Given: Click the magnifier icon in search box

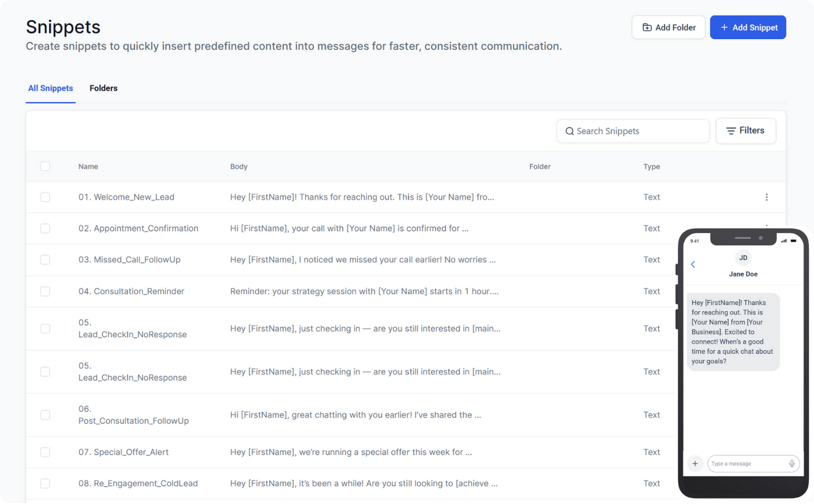Looking at the screenshot, I should pyautogui.click(x=569, y=131).
